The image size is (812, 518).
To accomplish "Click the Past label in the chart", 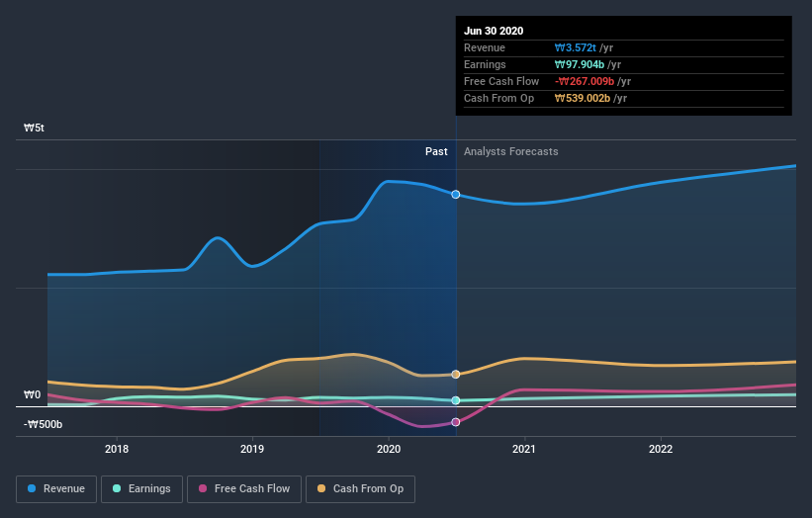I will pyautogui.click(x=436, y=151).
